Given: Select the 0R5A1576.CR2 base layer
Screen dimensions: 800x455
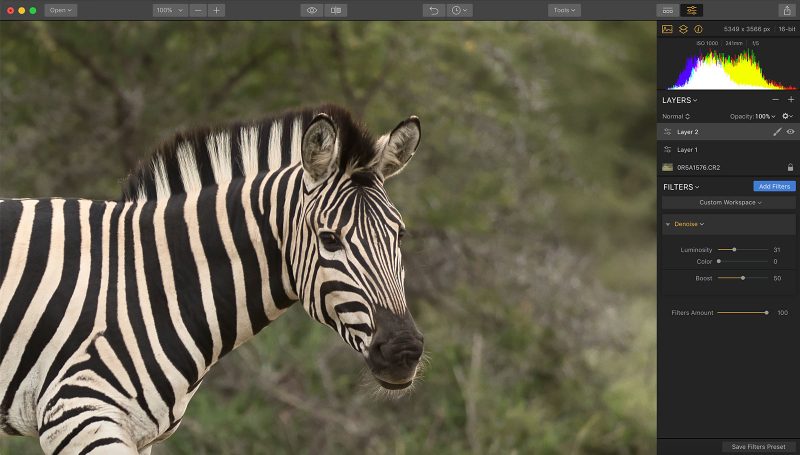Looking at the screenshot, I should 728,167.
